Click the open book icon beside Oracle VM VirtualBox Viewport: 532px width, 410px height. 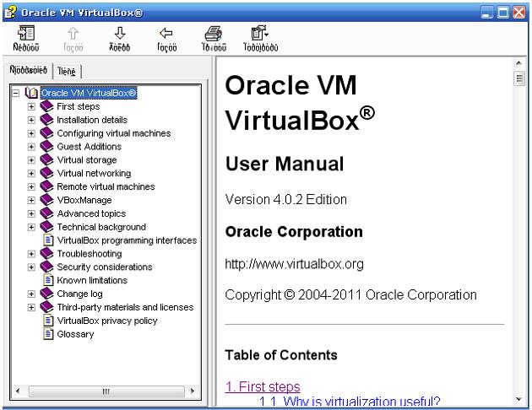[31, 93]
